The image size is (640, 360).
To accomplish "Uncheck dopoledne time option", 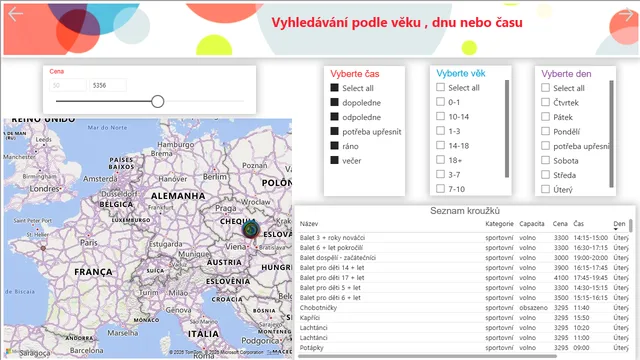I will tap(334, 102).
